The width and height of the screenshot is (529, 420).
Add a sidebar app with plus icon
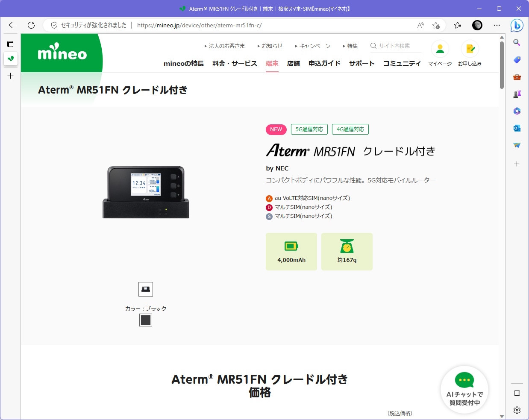coord(517,164)
